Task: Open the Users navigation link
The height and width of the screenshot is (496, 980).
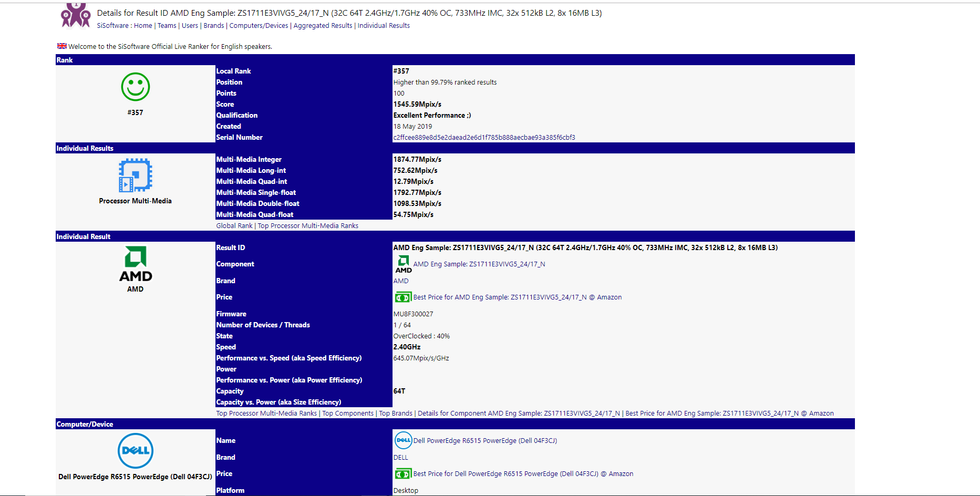Action: 190,26
